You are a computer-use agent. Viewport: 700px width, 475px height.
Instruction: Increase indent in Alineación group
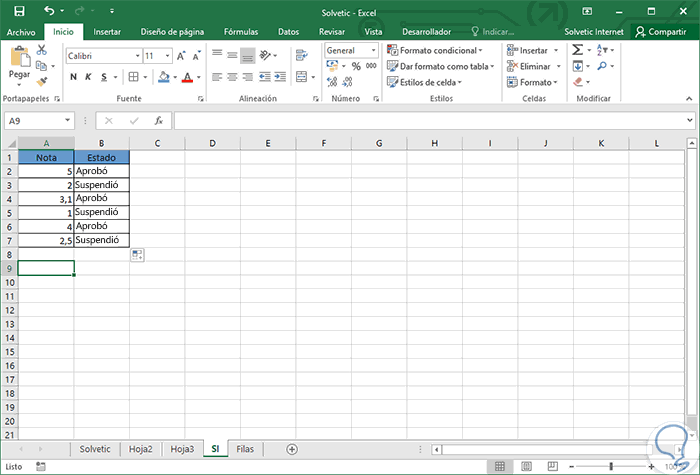tap(280, 77)
